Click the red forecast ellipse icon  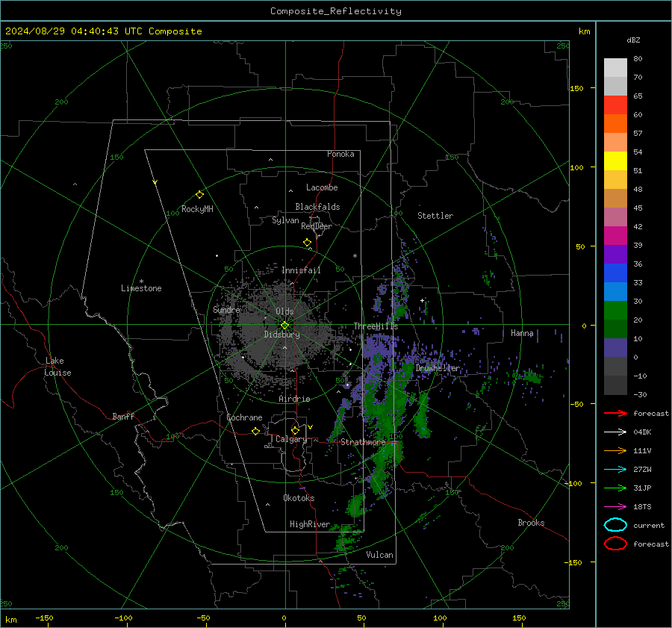click(x=615, y=544)
